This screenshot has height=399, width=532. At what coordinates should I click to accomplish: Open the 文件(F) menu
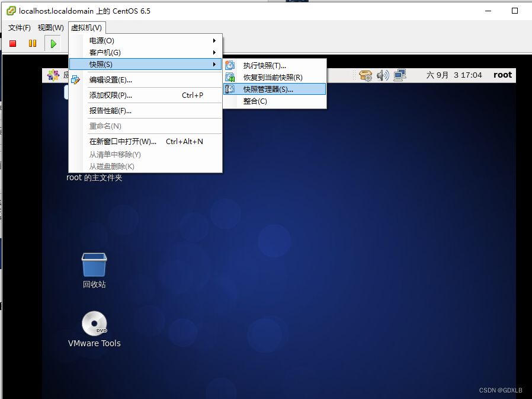pyautogui.click(x=19, y=27)
